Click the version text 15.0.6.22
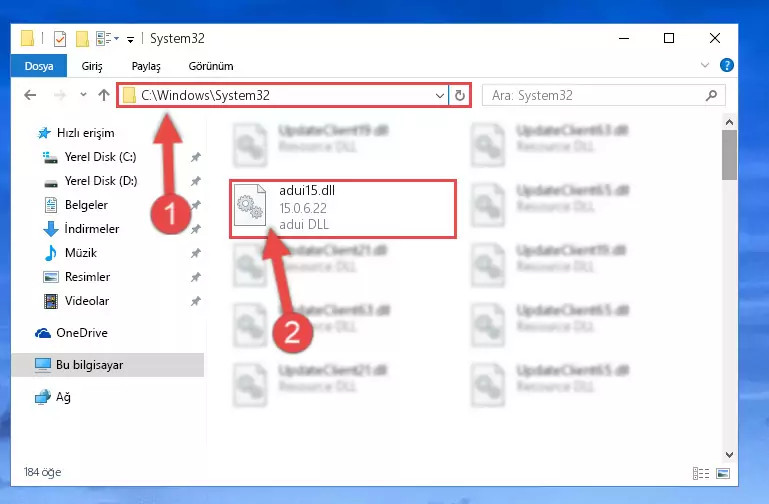This screenshot has width=769, height=504. (x=303, y=208)
